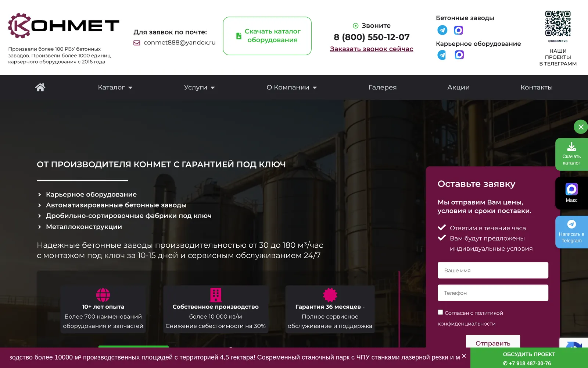This screenshot has height=368, width=588.
Task: Click the Заказать звонок сейчас link
Action: tap(372, 49)
